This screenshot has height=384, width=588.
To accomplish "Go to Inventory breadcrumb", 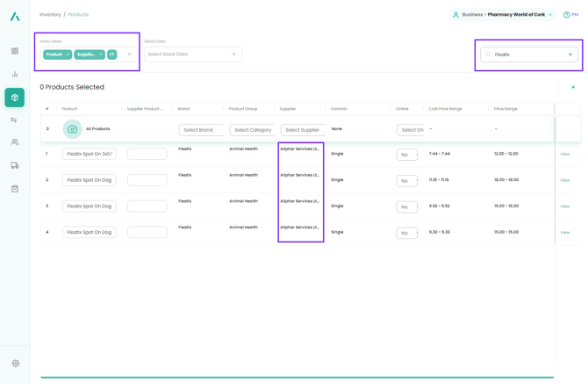I will pos(50,15).
